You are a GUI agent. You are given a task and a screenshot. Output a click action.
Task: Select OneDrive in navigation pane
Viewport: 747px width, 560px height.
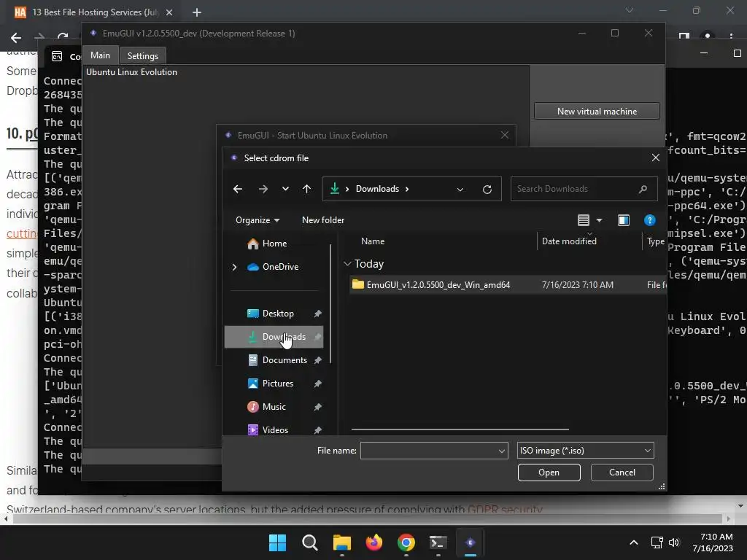coord(280,267)
